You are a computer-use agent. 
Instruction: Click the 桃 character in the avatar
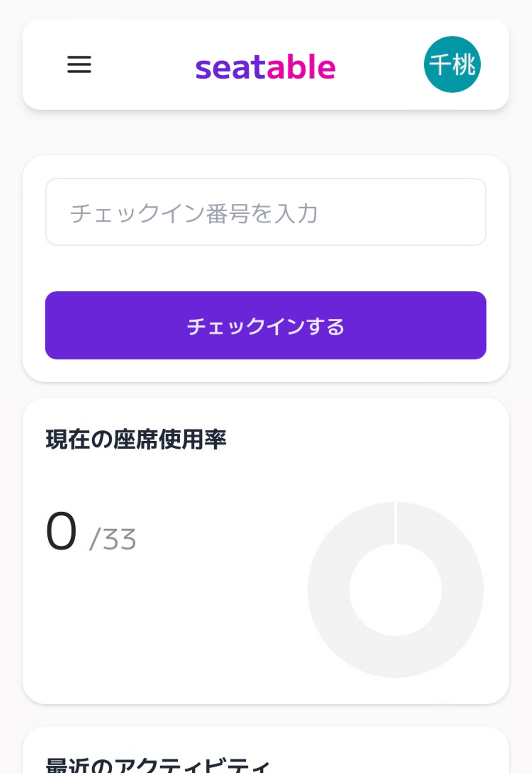pyautogui.click(x=464, y=65)
